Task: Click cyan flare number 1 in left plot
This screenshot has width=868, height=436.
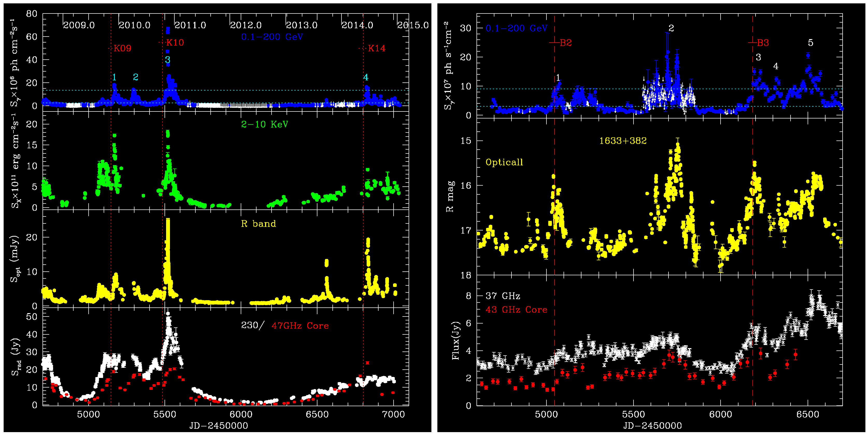Action: coord(114,77)
